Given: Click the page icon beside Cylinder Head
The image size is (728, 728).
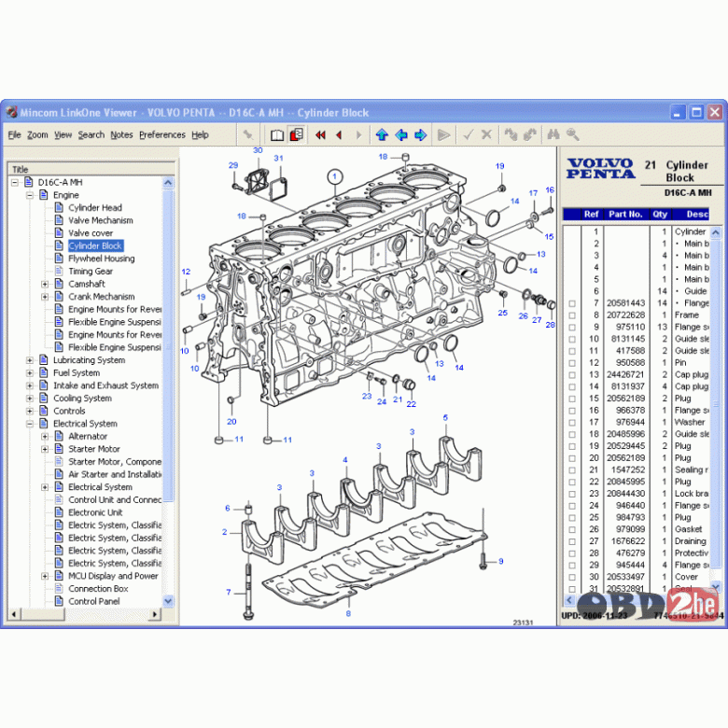Looking at the screenshot, I should point(59,207).
